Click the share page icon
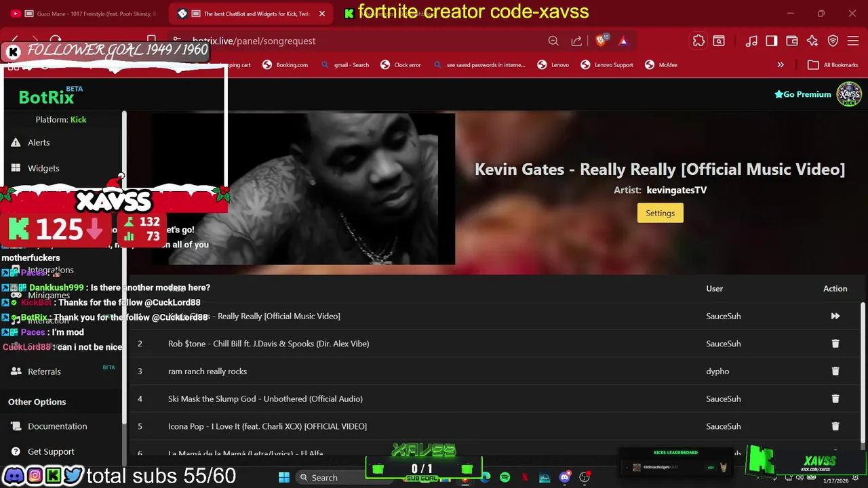The height and width of the screenshot is (488, 868). tap(576, 41)
